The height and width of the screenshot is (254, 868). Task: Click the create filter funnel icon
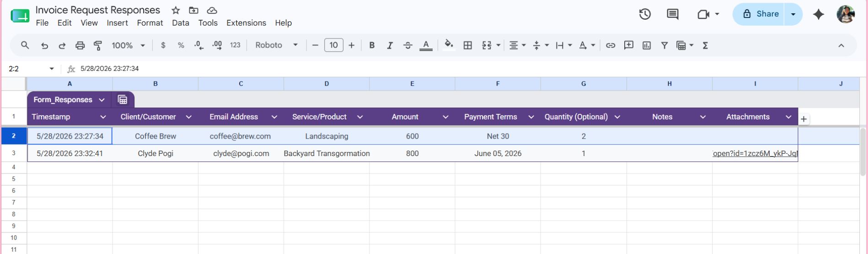[664, 45]
